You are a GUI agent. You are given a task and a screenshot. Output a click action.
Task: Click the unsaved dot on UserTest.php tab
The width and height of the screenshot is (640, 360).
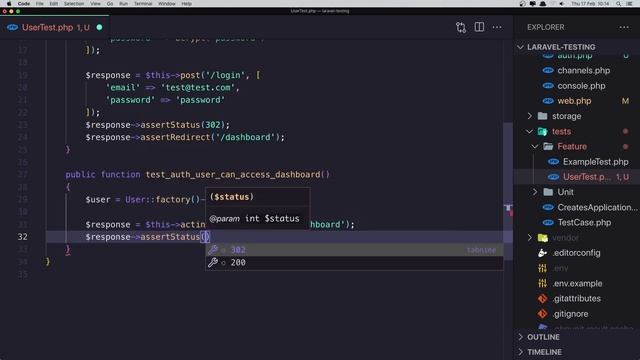(99, 27)
